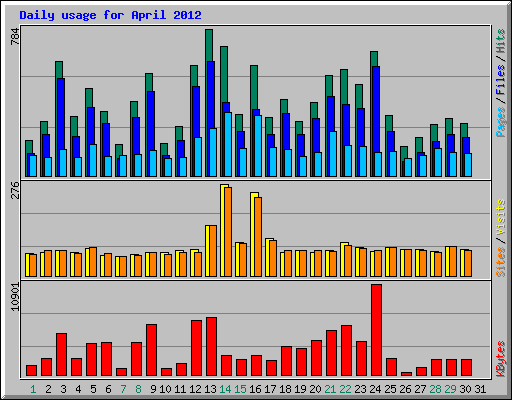This screenshot has height=400, width=512.
Task: Click the Files legend label
Action: tap(500, 80)
